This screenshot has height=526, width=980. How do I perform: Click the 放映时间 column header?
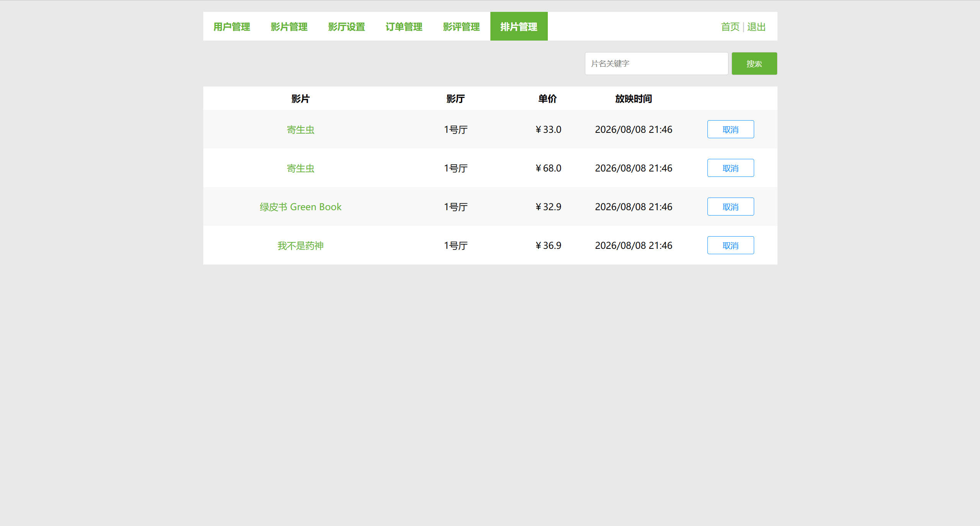tap(633, 99)
